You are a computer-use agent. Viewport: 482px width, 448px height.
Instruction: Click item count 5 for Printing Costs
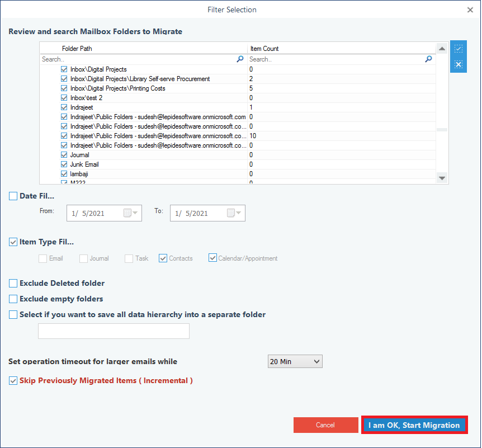point(251,88)
